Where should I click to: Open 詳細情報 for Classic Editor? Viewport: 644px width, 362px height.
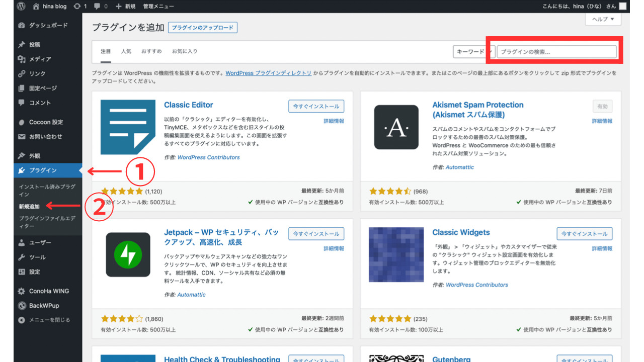[334, 121]
